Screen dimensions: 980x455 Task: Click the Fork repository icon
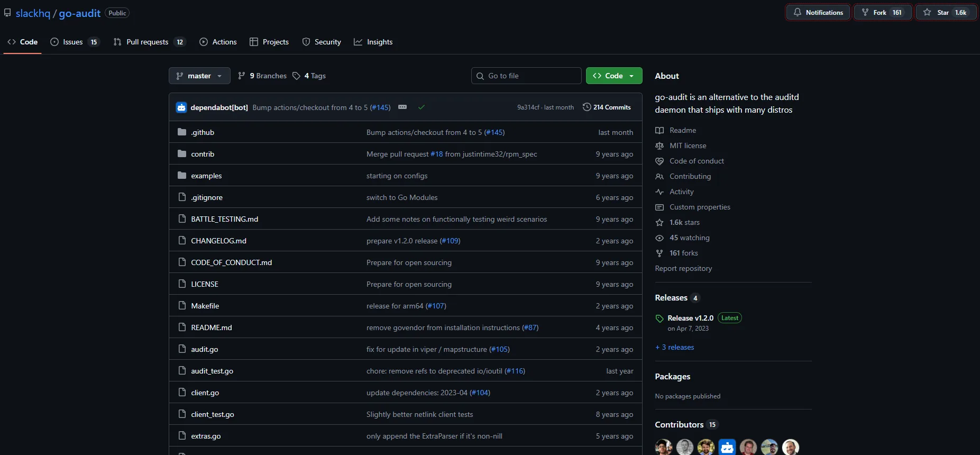coord(865,13)
